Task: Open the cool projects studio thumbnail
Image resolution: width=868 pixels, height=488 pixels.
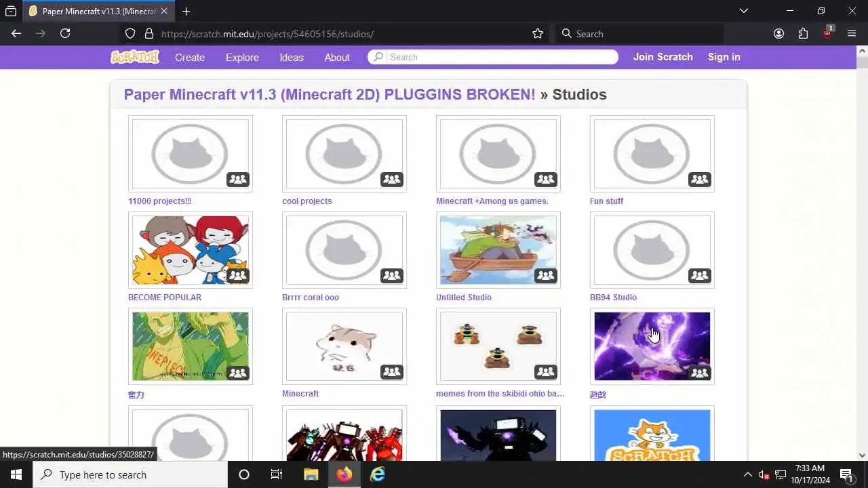Action: click(344, 154)
